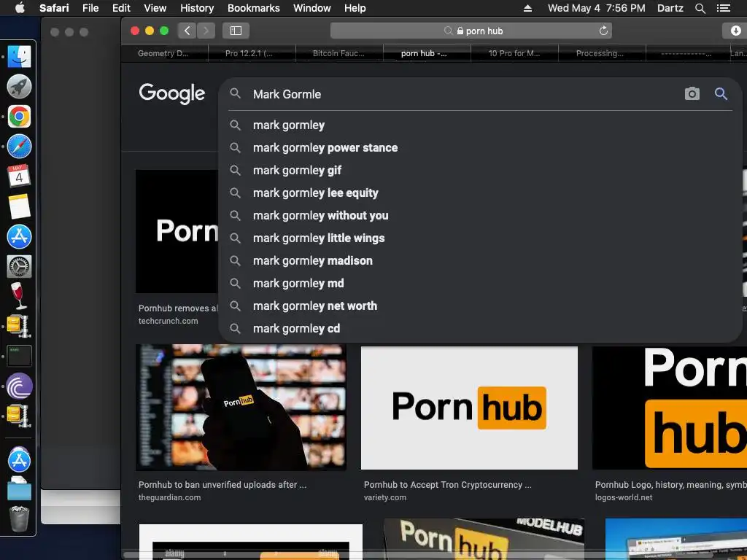This screenshot has width=747, height=560.
Task: Open the variety.com logo thumbnail
Action: [x=469, y=408]
